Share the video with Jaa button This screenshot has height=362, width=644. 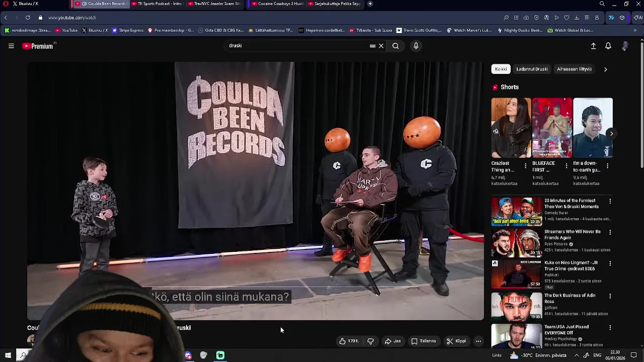[392, 341]
